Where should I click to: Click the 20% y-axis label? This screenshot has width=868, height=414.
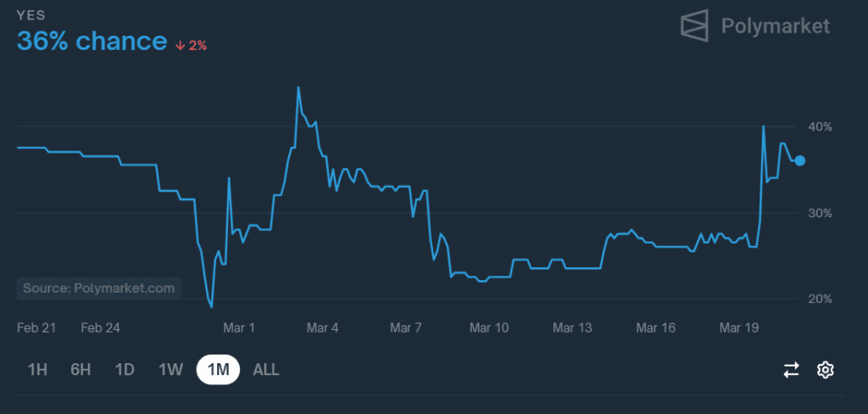click(x=821, y=299)
